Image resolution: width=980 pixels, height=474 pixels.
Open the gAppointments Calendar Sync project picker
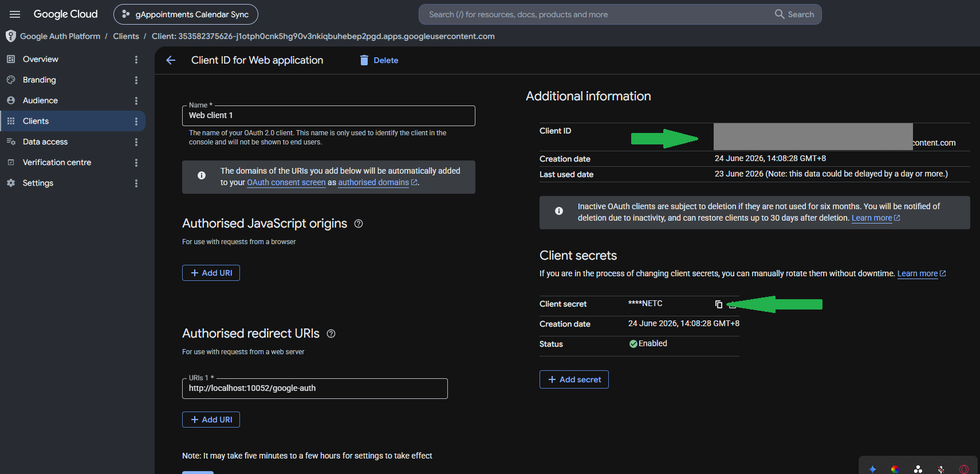(186, 14)
